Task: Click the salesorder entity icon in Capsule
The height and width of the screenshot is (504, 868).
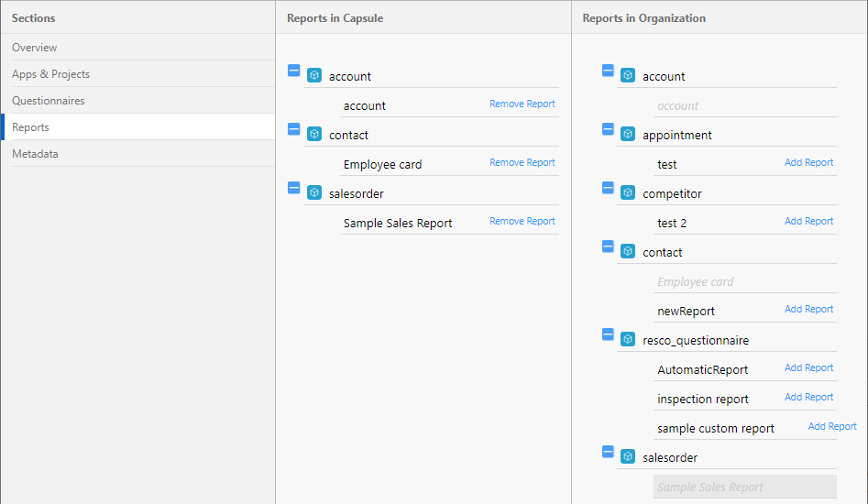Action: coord(313,193)
